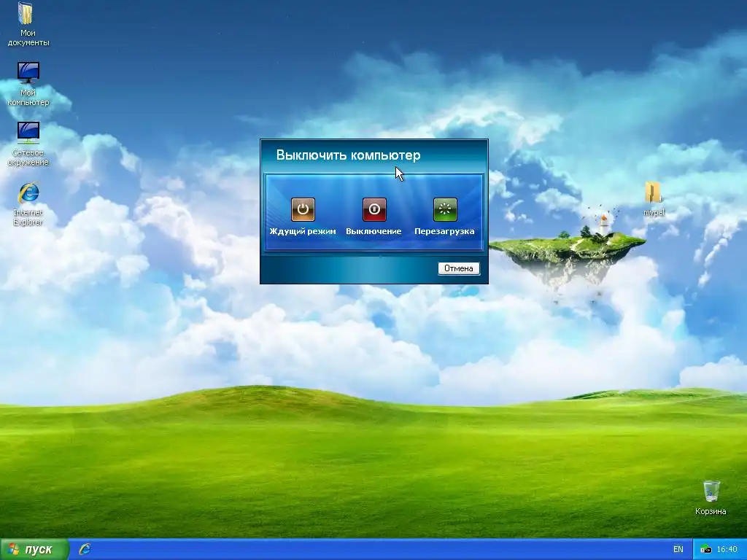This screenshot has width=747, height=560.
Task: Click the Выключить компьютер dialog title
Action: (x=348, y=155)
